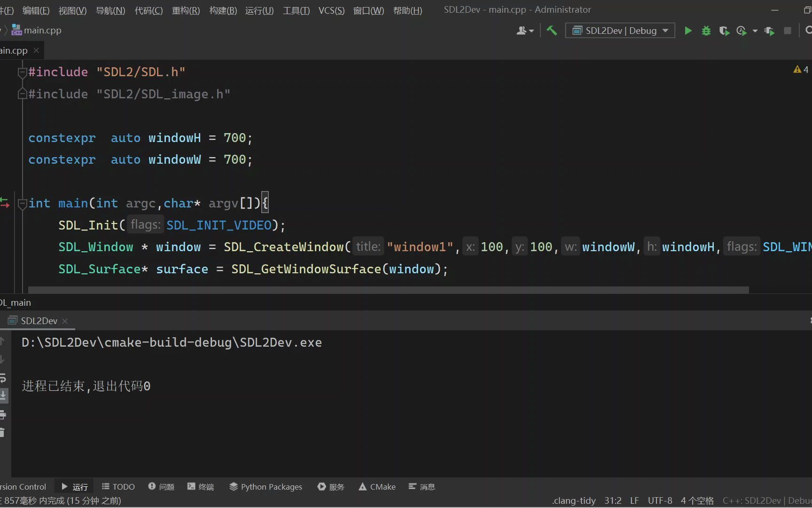
Task: Run SDL2Dev with coverage
Action: [724, 31]
